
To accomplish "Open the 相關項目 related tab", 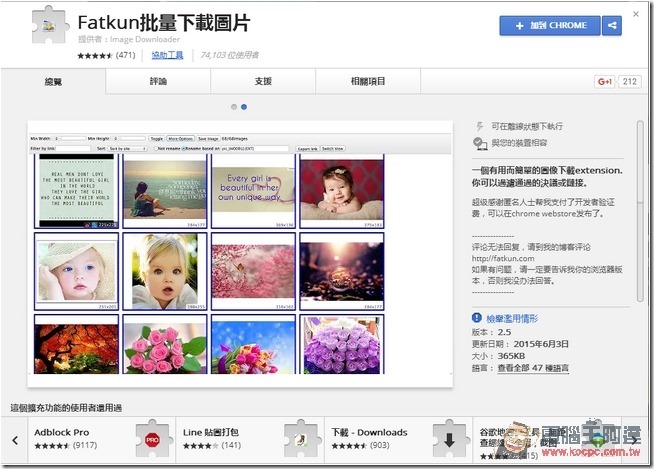I will tap(368, 81).
